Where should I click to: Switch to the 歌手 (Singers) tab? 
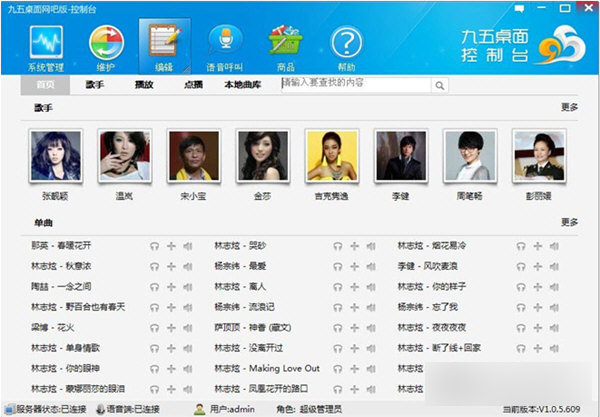click(x=95, y=85)
